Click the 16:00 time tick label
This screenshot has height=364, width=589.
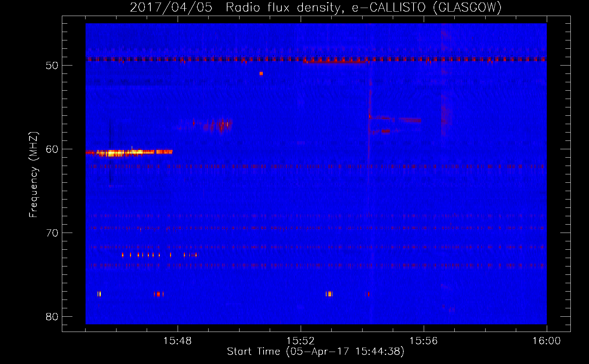click(x=546, y=341)
